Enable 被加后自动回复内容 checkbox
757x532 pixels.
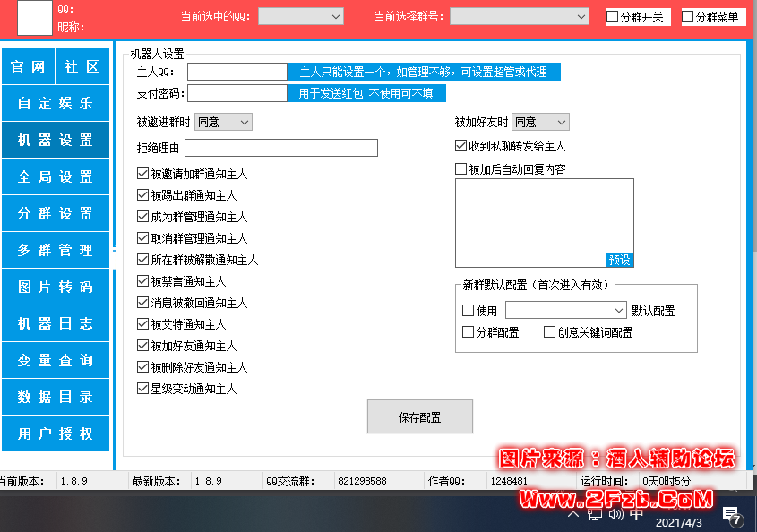tap(461, 169)
